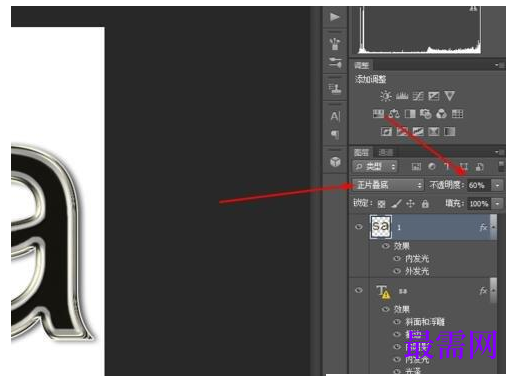This screenshot has height=376, width=516.
Task: Add a Threshold adjustment
Action: click(418, 131)
